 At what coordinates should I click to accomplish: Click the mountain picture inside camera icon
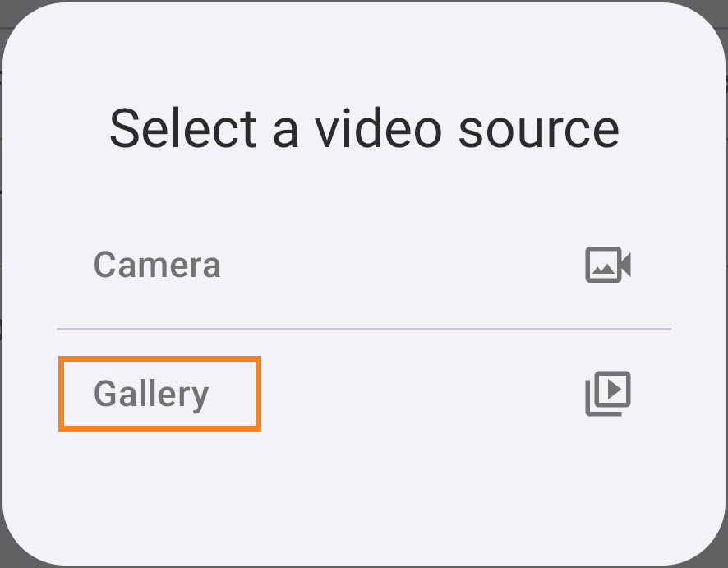(604, 269)
